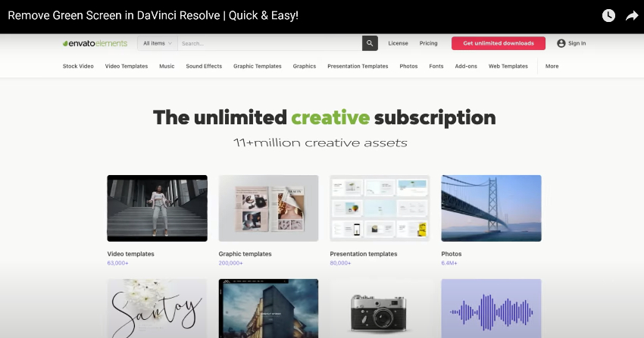Open the vintage camera thumbnail

(380, 308)
